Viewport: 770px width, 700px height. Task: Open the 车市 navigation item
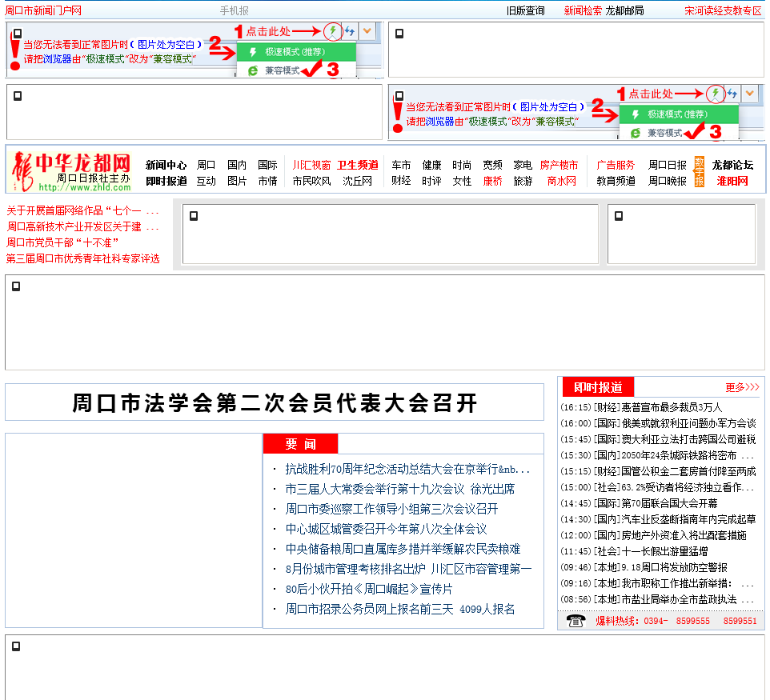click(401, 165)
